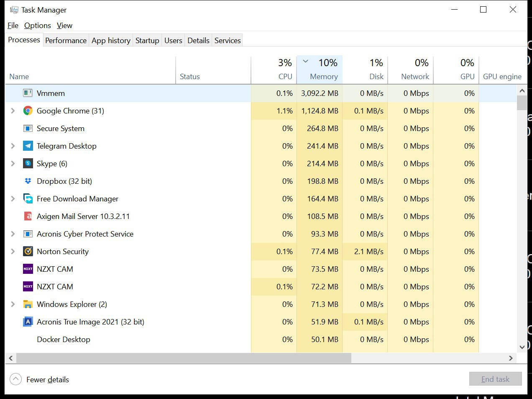Click the Fewer details link
The height and width of the screenshot is (399, 532).
48,380
